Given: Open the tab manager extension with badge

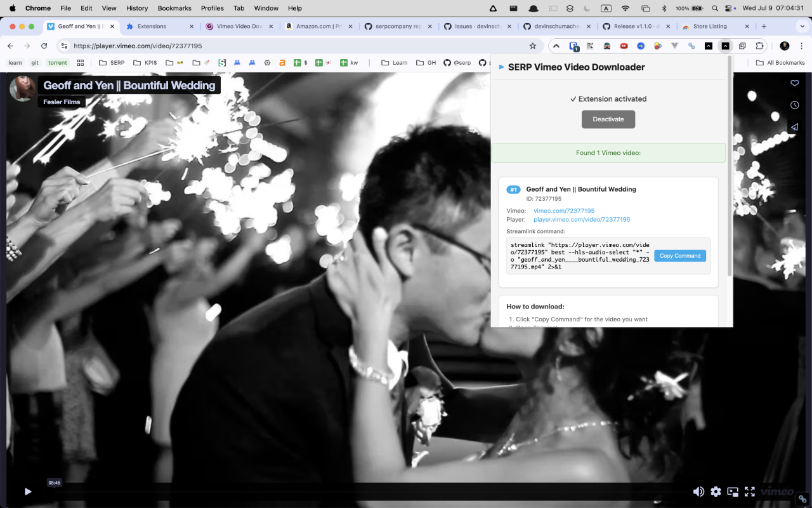Looking at the screenshot, I should click(573, 46).
